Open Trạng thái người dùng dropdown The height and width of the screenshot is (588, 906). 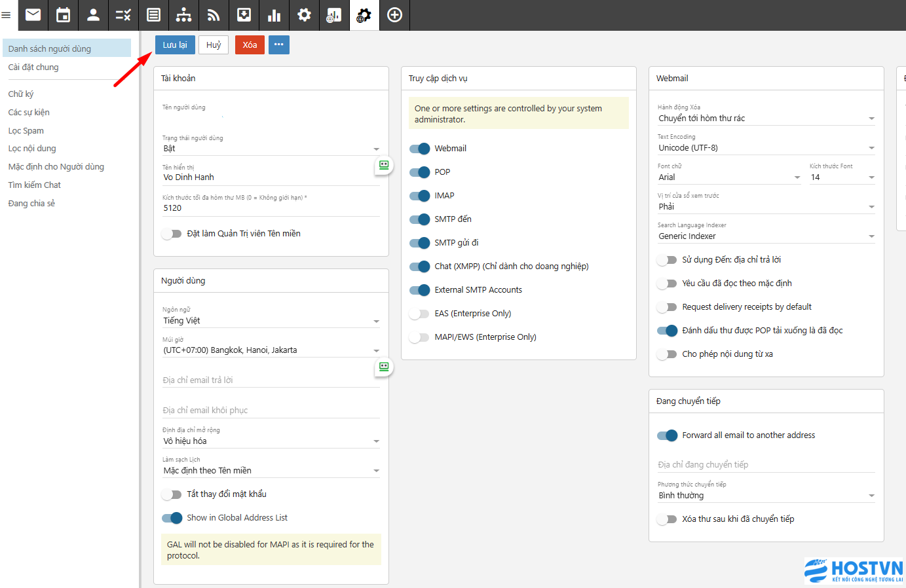(x=271, y=149)
